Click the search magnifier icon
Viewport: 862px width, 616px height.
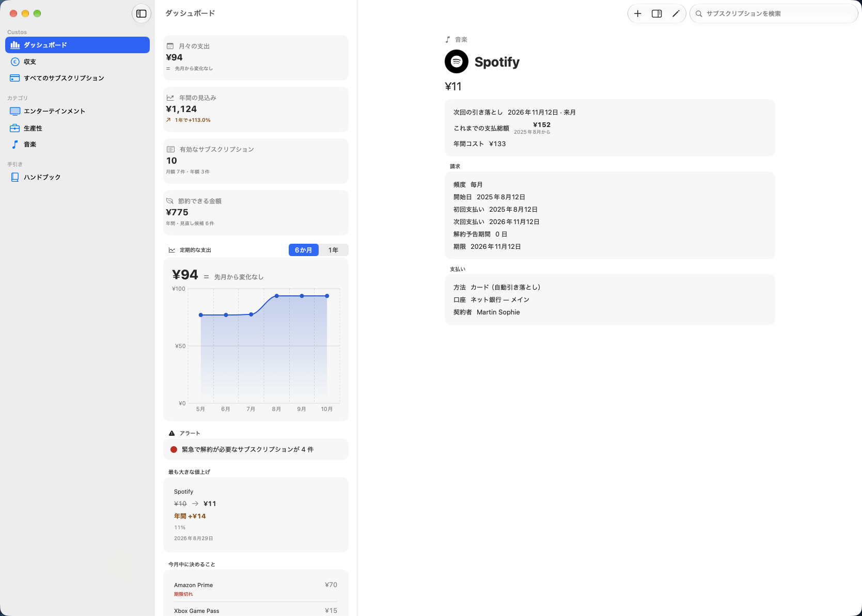[x=699, y=14]
